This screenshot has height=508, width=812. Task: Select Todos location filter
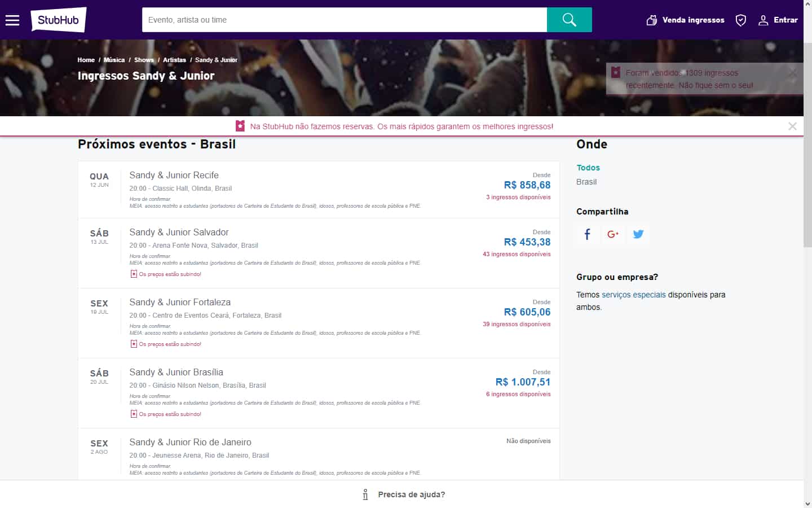click(588, 168)
